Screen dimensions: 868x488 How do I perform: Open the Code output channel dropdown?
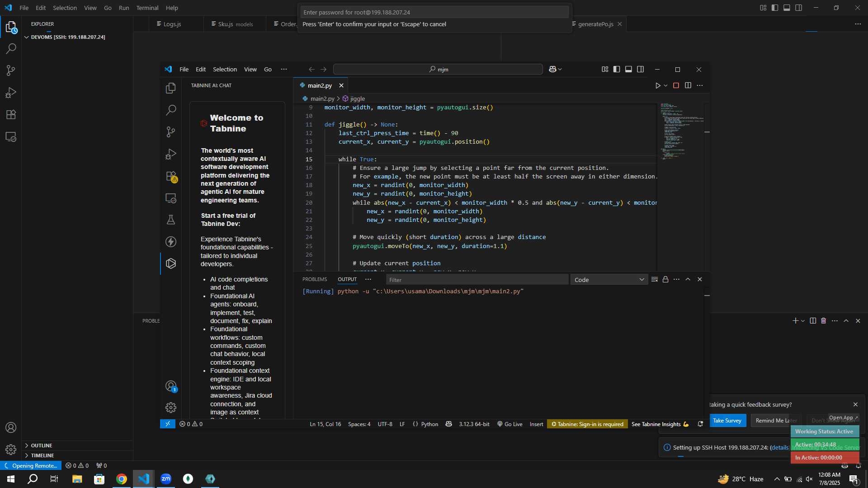(609, 280)
